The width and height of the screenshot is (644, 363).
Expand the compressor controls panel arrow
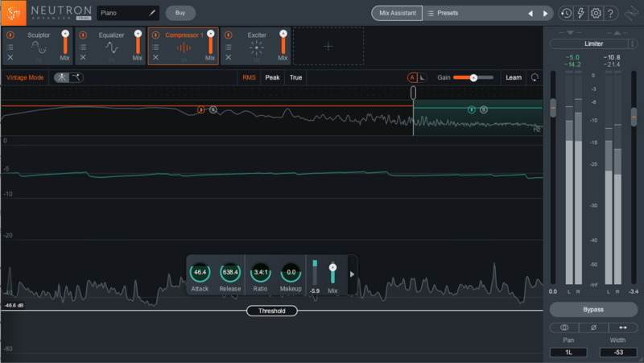351,274
